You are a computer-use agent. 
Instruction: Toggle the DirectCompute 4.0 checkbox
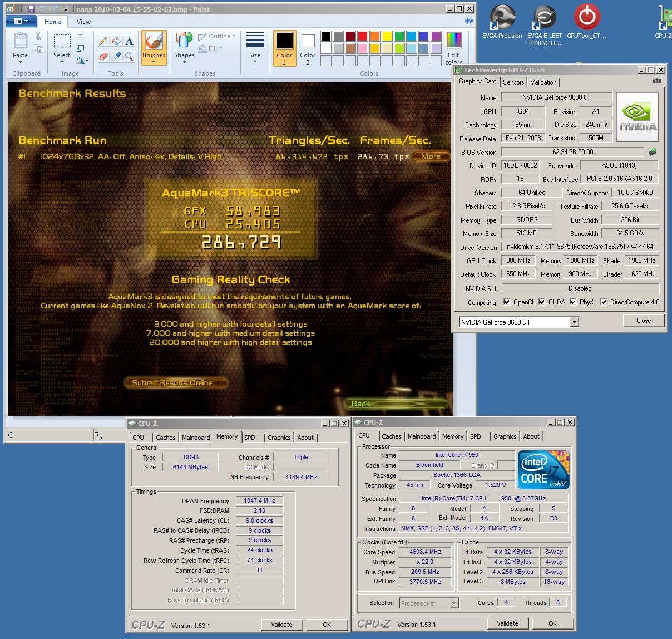tap(604, 302)
